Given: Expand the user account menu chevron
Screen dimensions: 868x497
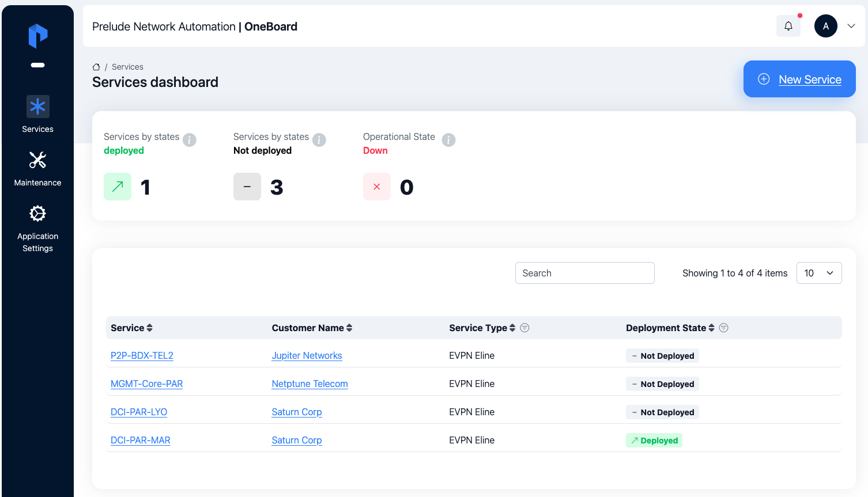Looking at the screenshot, I should point(851,26).
